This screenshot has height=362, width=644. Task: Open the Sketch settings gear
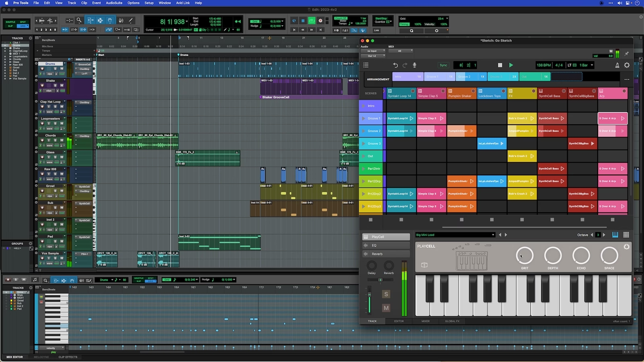pyautogui.click(x=627, y=65)
